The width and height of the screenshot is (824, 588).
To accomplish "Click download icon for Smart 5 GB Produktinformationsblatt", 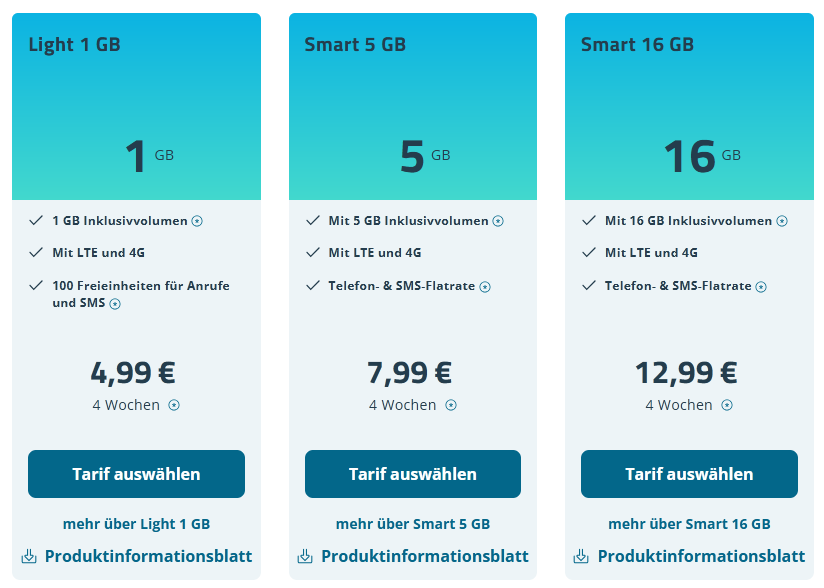I will tap(305, 556).
